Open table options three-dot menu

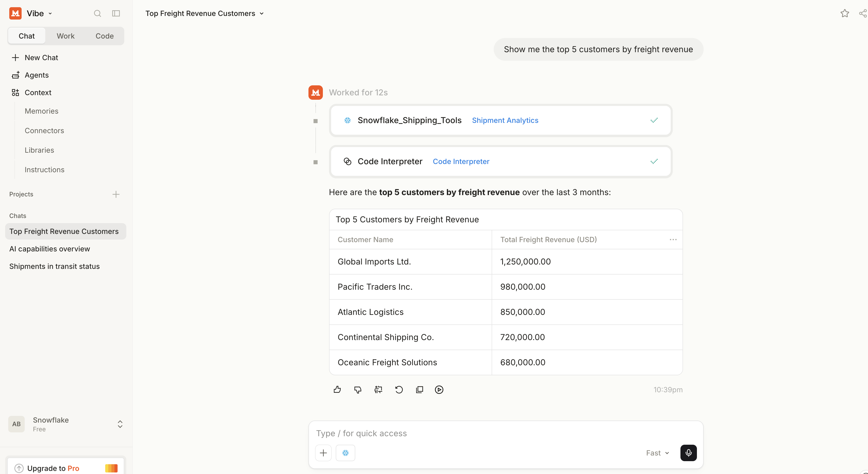[x=673, y=240]
